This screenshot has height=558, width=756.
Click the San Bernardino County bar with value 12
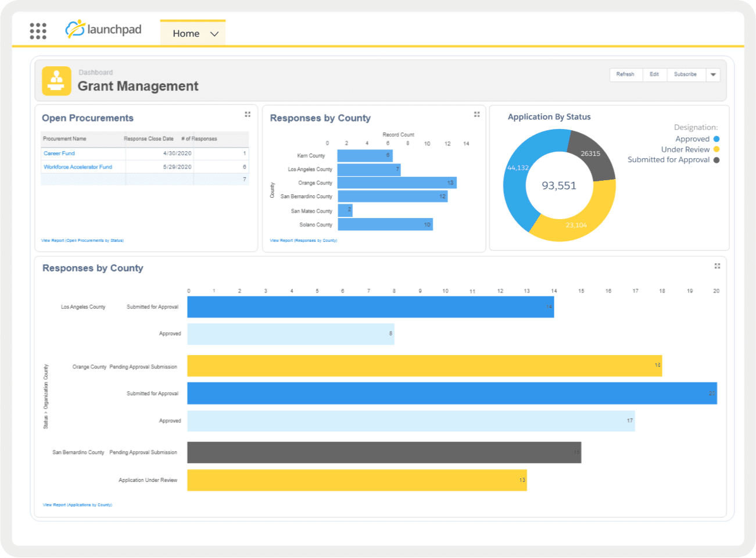392,196
